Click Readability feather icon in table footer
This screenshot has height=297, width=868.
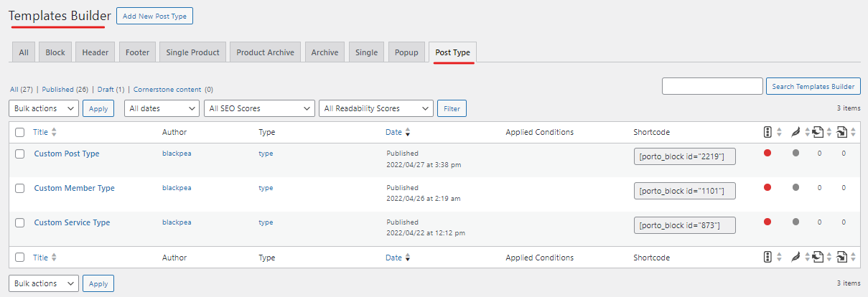tap(795, 258)
